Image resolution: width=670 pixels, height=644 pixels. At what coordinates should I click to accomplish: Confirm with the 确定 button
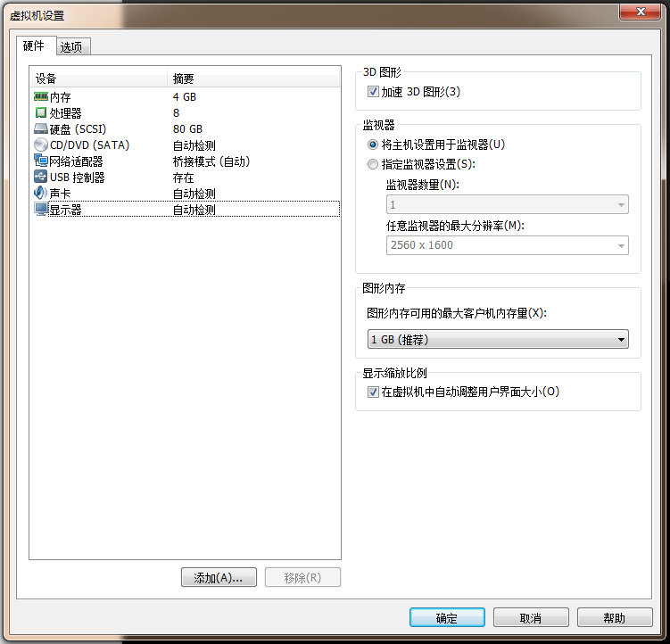447,617
